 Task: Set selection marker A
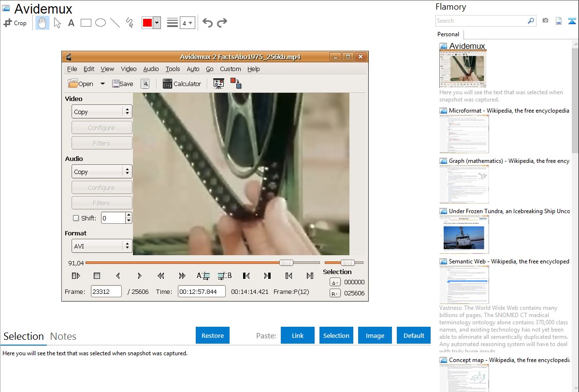coord(203,276)
